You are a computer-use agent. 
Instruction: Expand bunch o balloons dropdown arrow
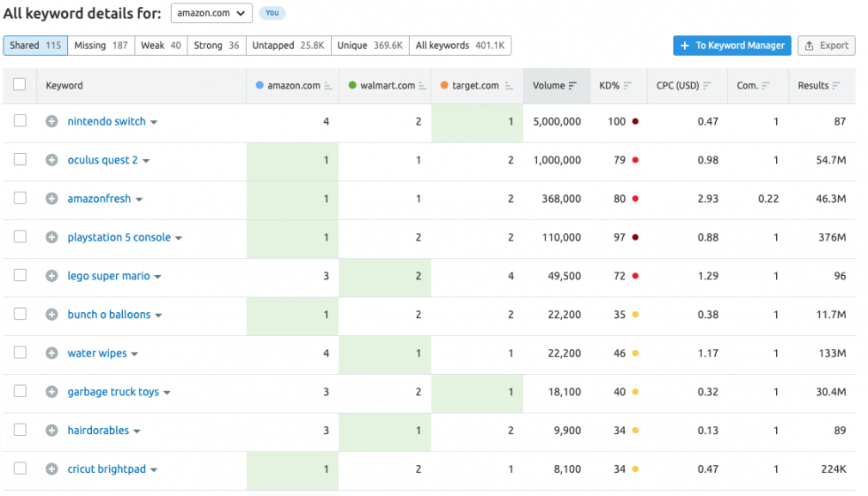pyautogui.click(x=158, y=315)
